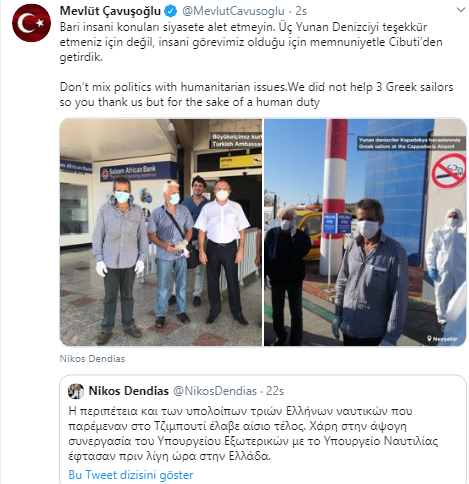The width and height of the screenshot is (469, 484).
Task: View the Cappadocia Airport photo
Action: 365,232
